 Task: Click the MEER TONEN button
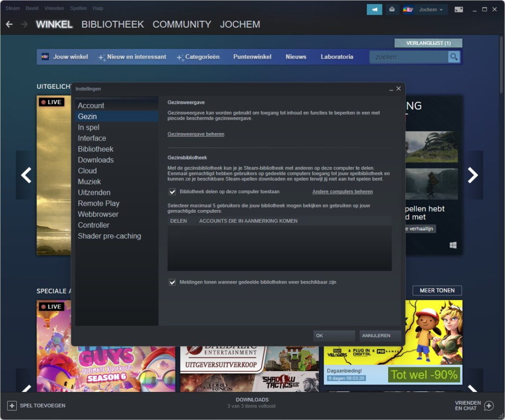pos(437,291)
